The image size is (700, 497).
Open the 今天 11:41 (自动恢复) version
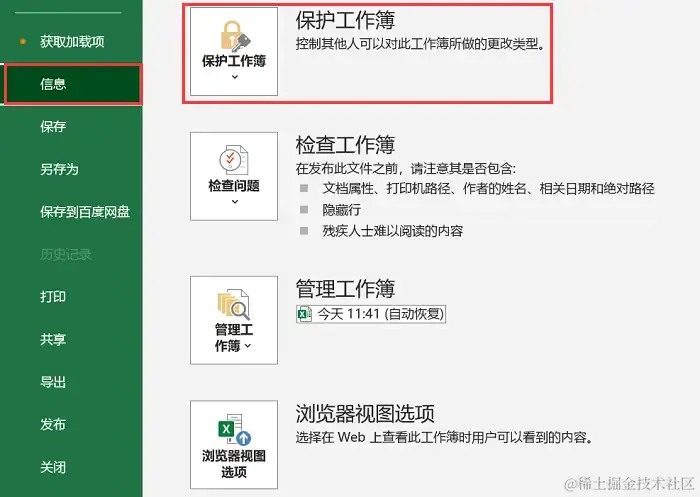tap(371, 314)
